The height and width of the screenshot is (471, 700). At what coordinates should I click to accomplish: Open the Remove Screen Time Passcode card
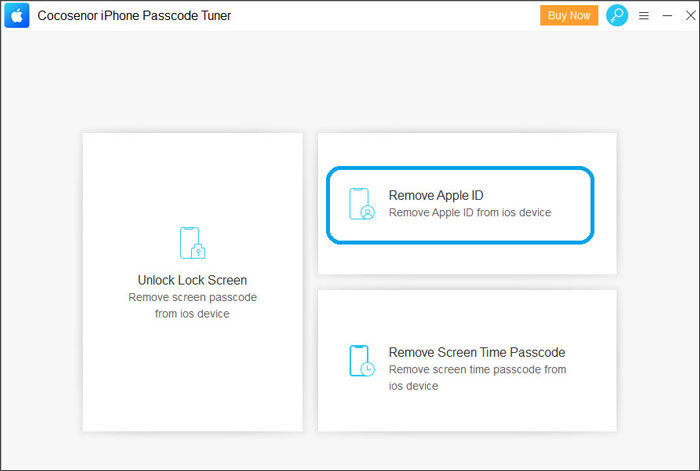click(x=467, y=361)
